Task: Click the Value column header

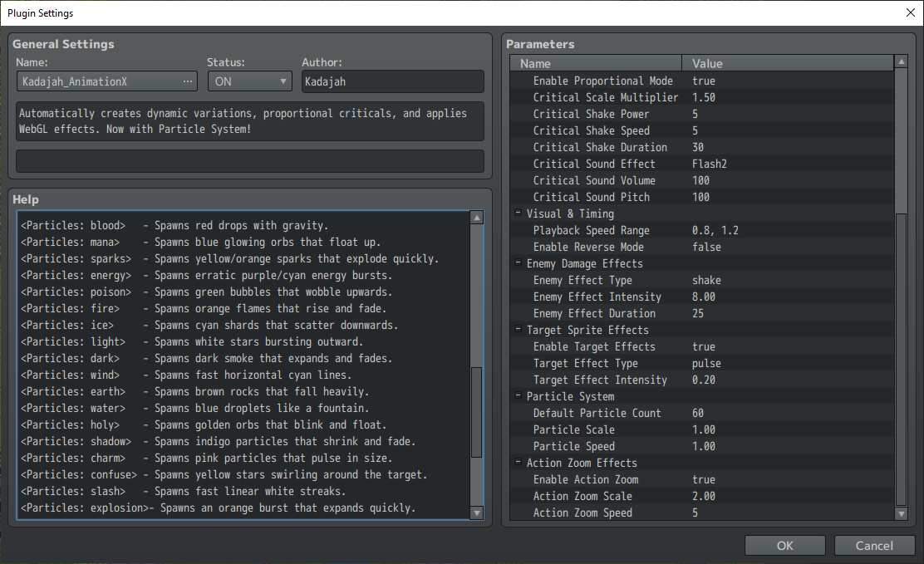Action: tap(788, 63)
